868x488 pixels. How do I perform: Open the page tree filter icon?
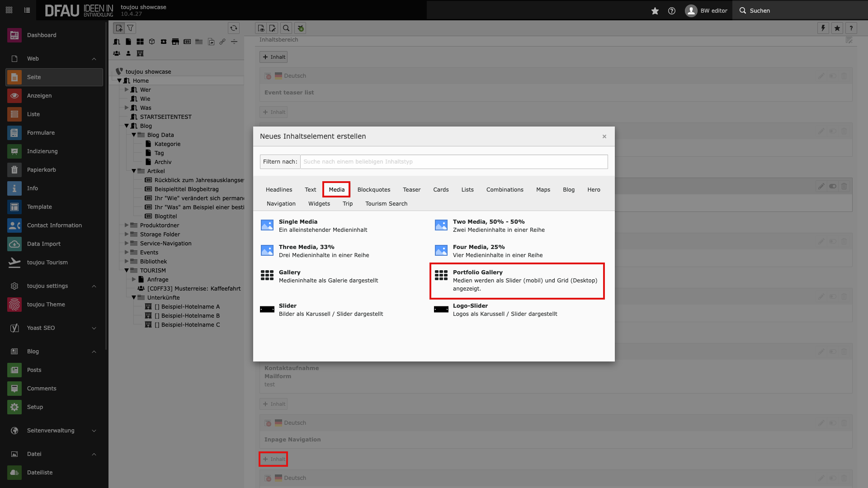pyautogui.click(x=130, y=28)
